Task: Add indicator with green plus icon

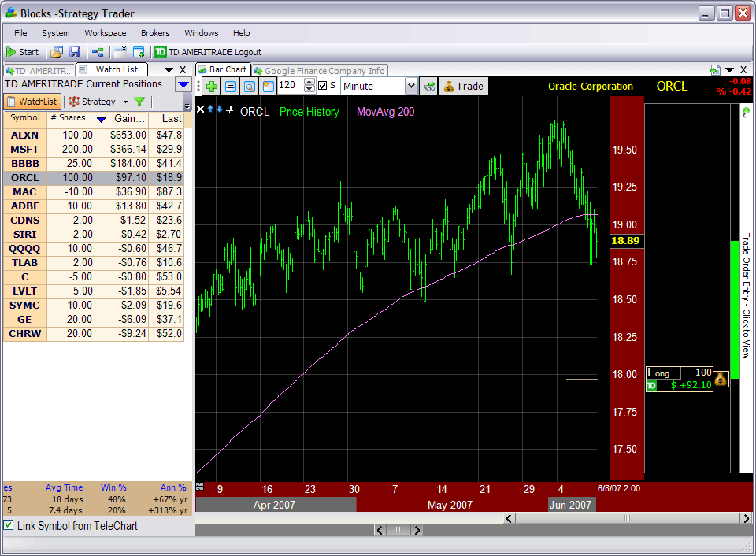Action: click(x=211, y=87)
